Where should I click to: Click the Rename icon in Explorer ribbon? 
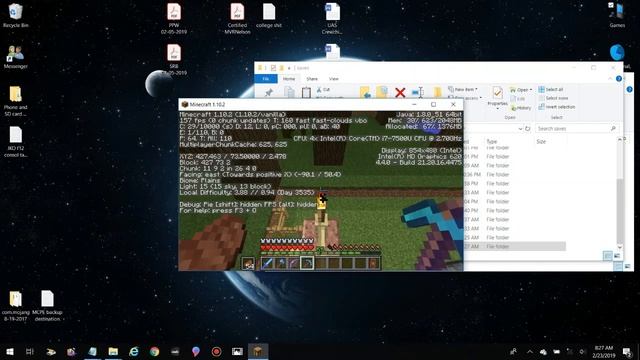point(418,93)
